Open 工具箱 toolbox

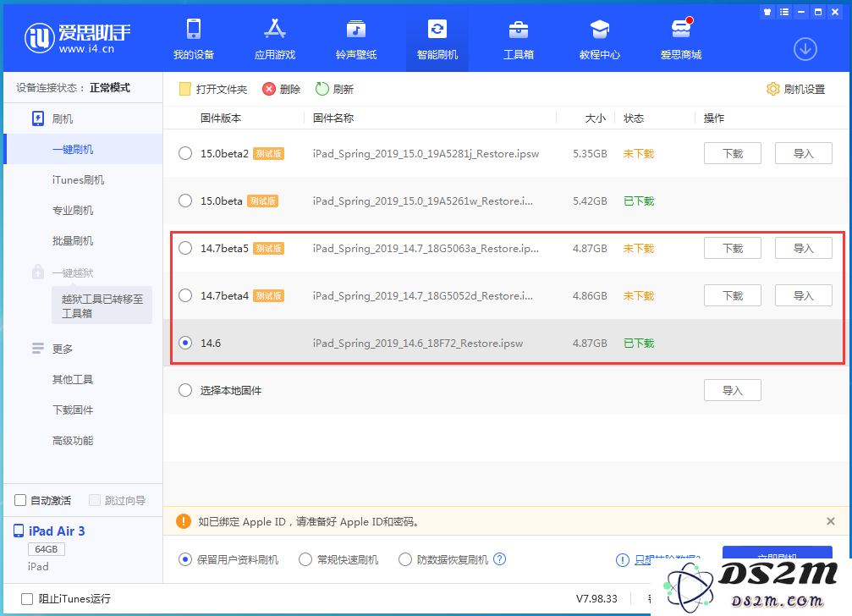pyautogui.click(x=519, y=39)
